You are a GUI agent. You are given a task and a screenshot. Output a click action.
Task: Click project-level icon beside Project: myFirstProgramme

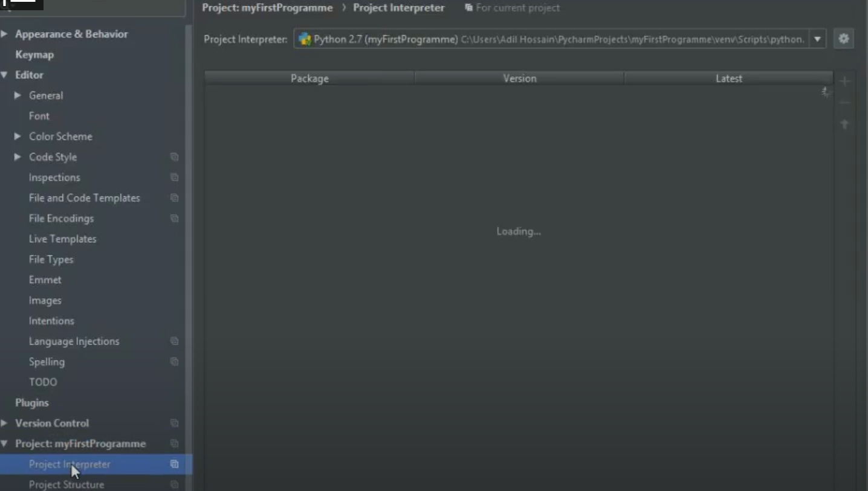coord(174,444)
